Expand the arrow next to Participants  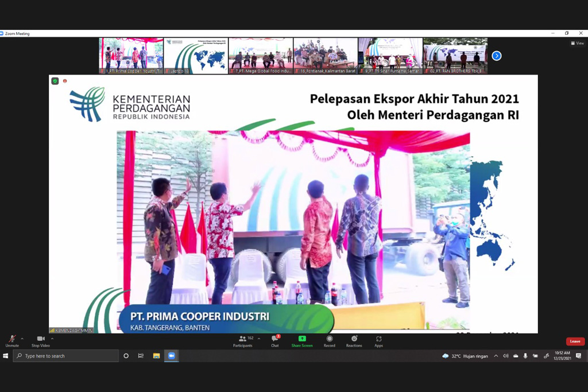tap(259, 339)
